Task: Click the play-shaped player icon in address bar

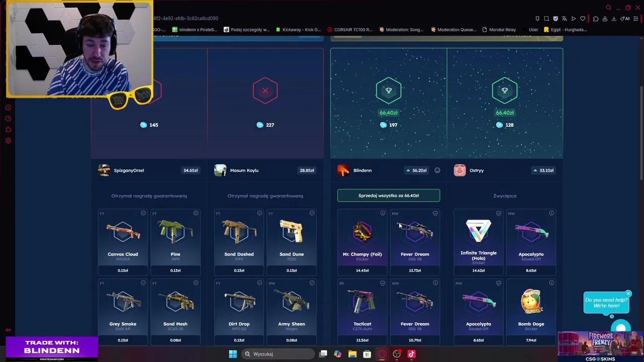Action: [x=574, y=19]
